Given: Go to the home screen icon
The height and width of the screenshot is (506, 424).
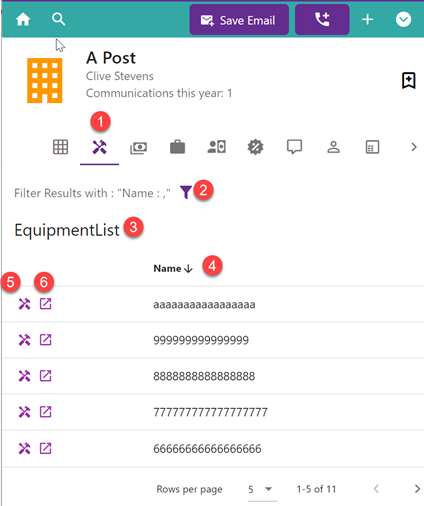Looking at the screenshot, I should pyautogui.click(x=23, y=19).
